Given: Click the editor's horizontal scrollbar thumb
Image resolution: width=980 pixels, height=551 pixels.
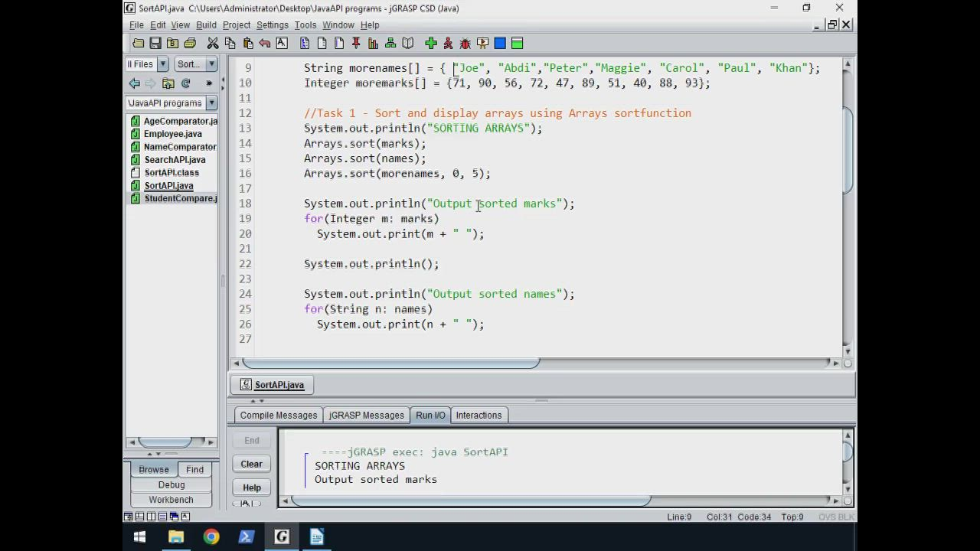Looking at the screenshot, I should click(x=390, y=363).
